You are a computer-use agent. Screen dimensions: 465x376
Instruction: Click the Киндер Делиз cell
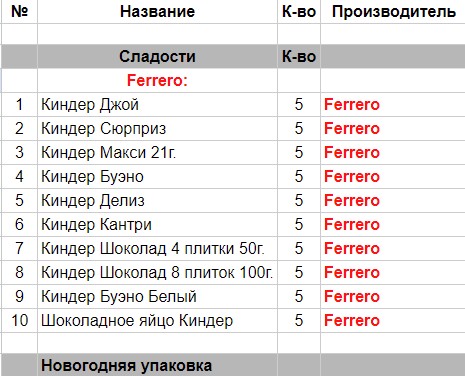coord(157,200)
